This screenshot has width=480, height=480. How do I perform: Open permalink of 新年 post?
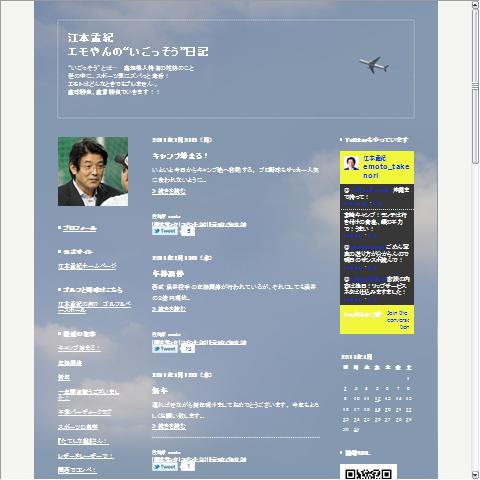coord(166,459)
